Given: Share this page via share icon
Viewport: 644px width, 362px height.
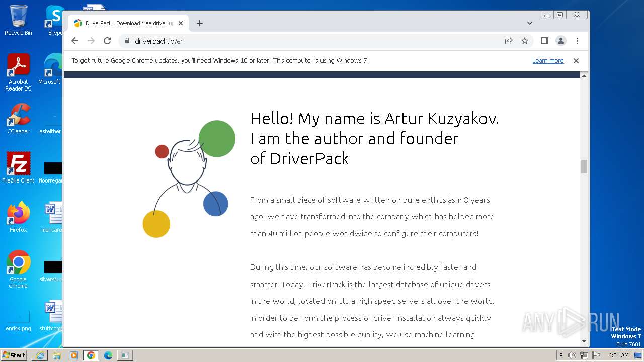Looking at the screenshot, I should [x=509, y=41].
